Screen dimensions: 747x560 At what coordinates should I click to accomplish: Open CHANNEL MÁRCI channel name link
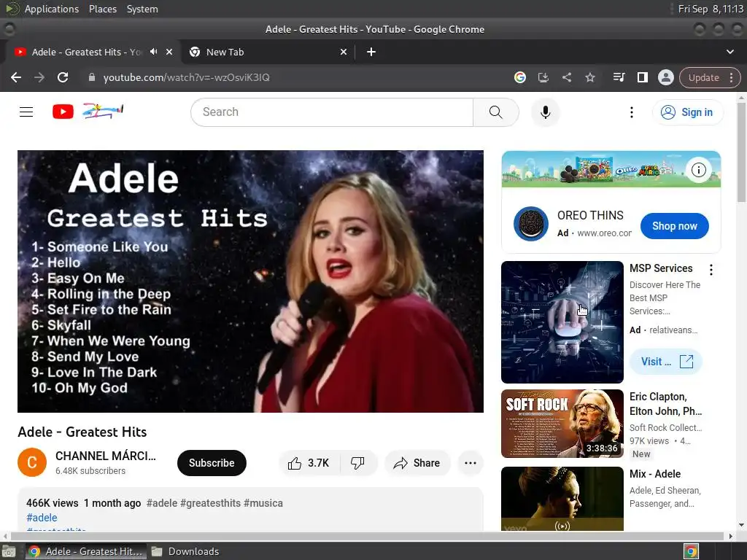pos(105,456)
